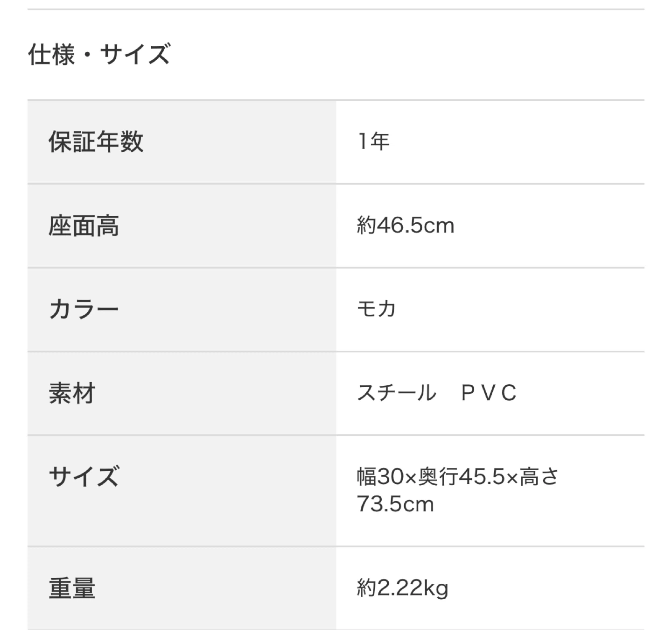Click the スチール material text
672x630 pixels.
pos(397,393)
